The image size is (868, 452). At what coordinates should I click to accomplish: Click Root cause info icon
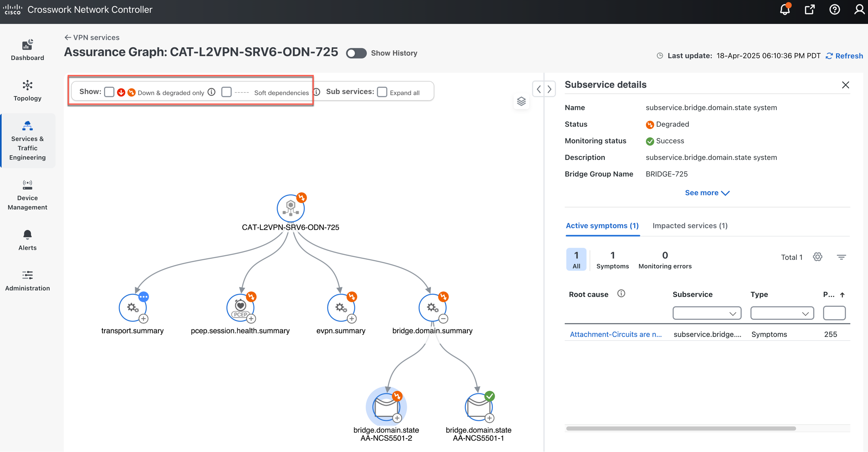click(621, 293)
